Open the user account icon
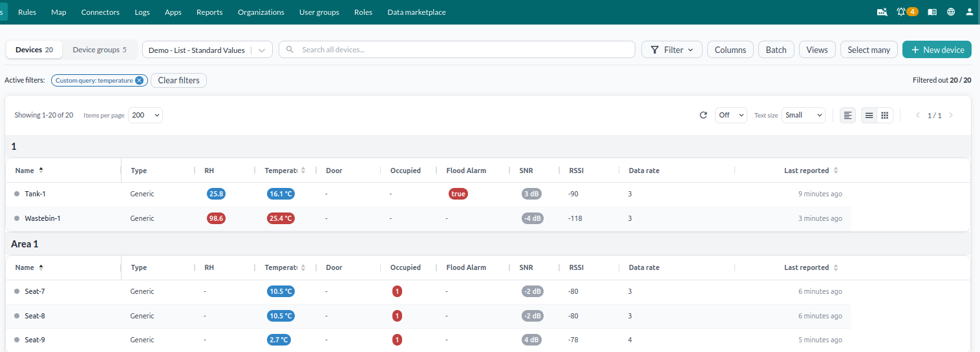Image resolution: width=980 pixels, height=352 pixels. 970,12
